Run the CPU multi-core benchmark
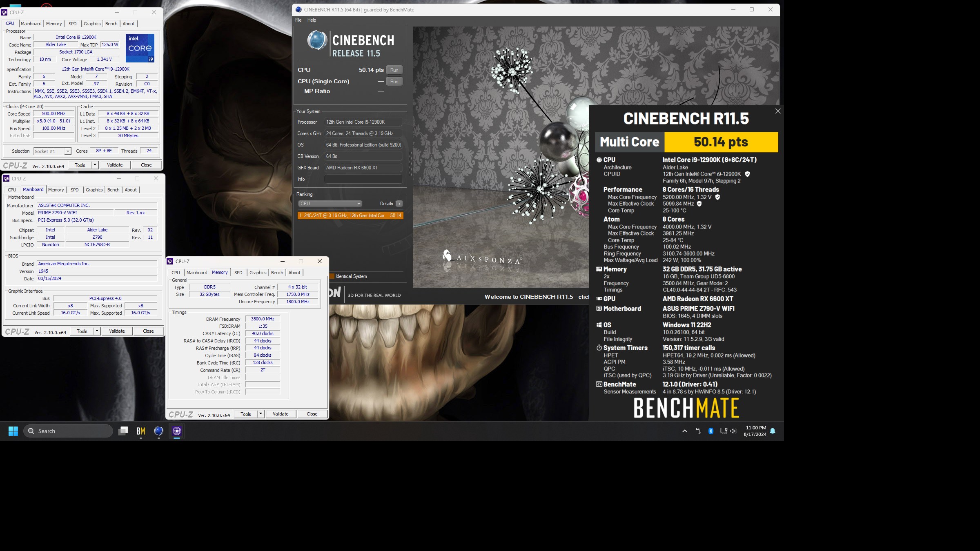Screen dimensions: 980x551 (x=394, y=70)
